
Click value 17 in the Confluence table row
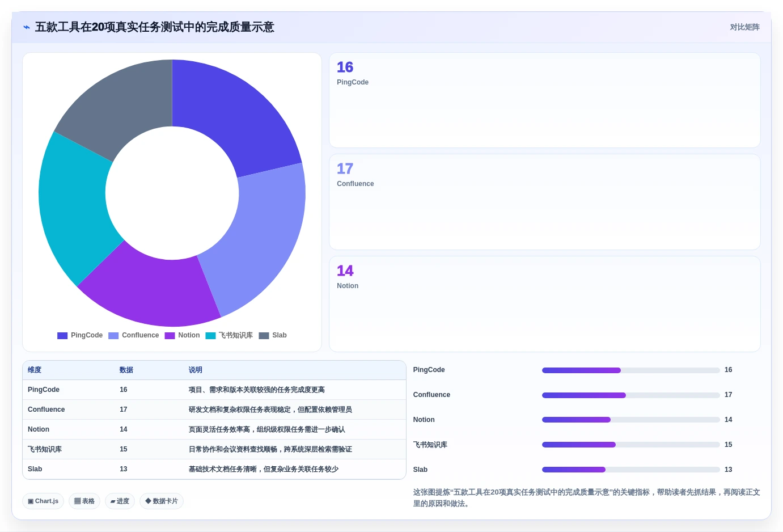(124, 409)
